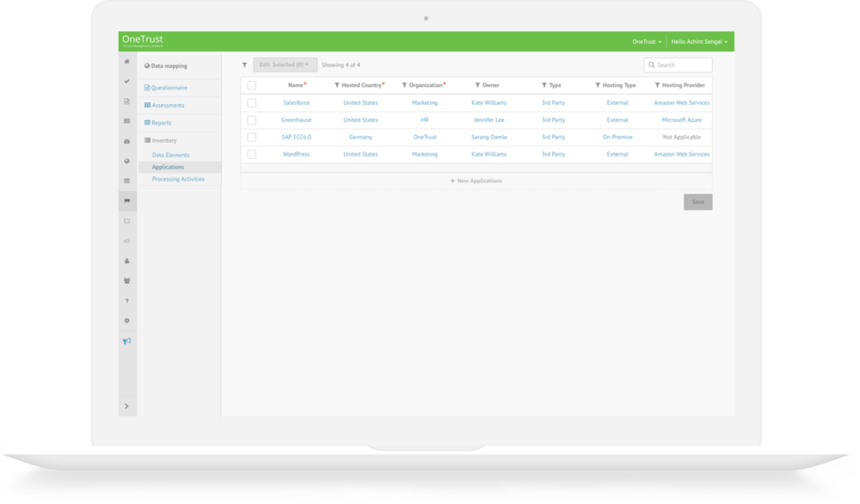
Task: Click 3rd Party type in the Salesforce row
Action: coord(553,102)
